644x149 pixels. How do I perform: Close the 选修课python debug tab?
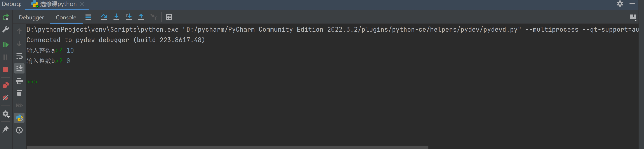(x=82, y=4)
